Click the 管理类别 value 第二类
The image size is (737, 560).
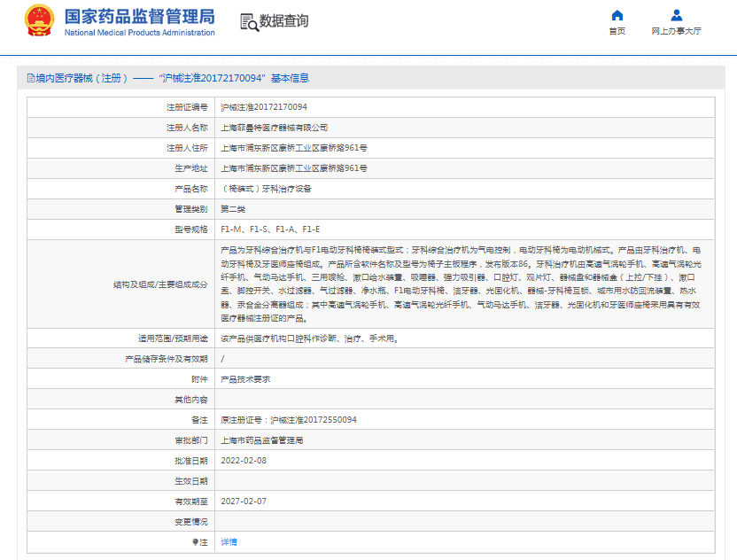click(233, 209)
